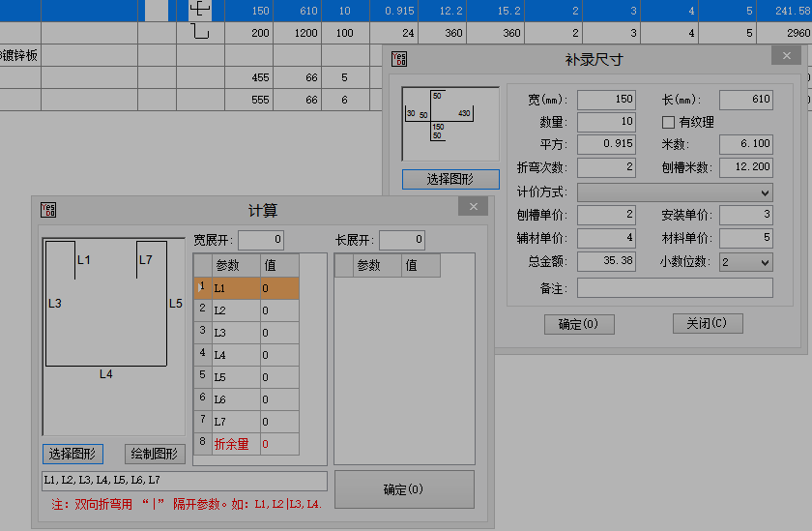Click the 宽展开 input field
812x531 pixels.
[x=261, y=240]
